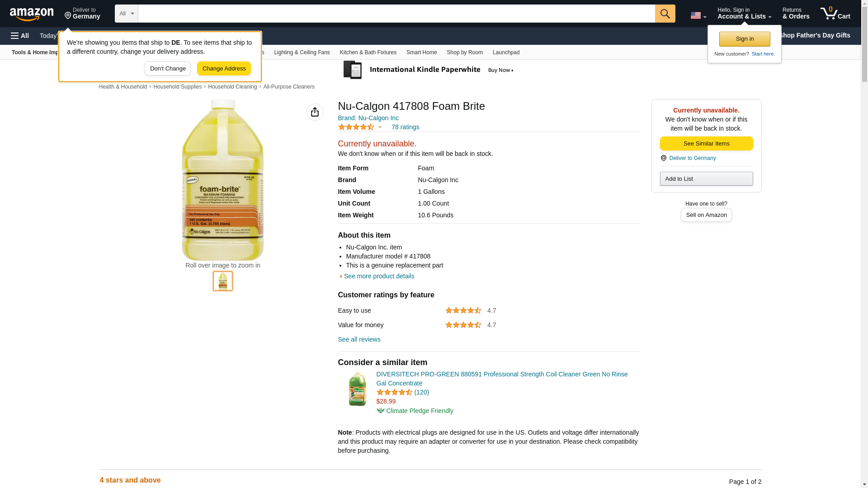Click the US flag language selector
This screenshot has height=488, width=868.
coord(698,15)
